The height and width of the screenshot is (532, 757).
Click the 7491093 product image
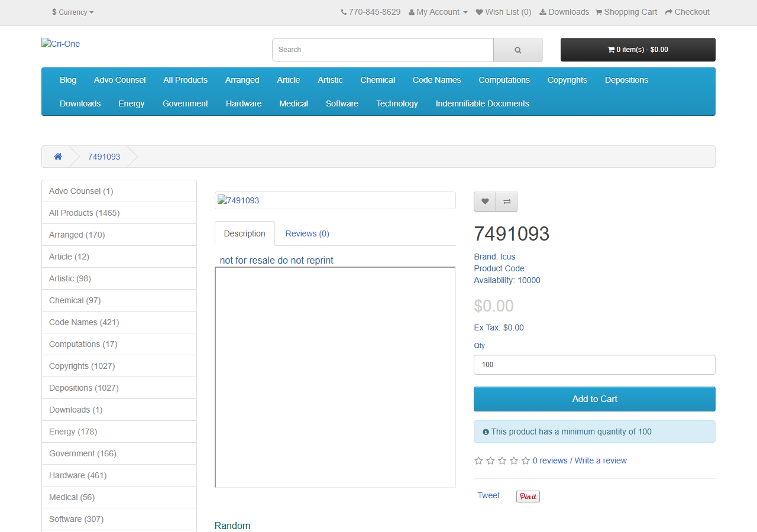(x=238, y=200)
